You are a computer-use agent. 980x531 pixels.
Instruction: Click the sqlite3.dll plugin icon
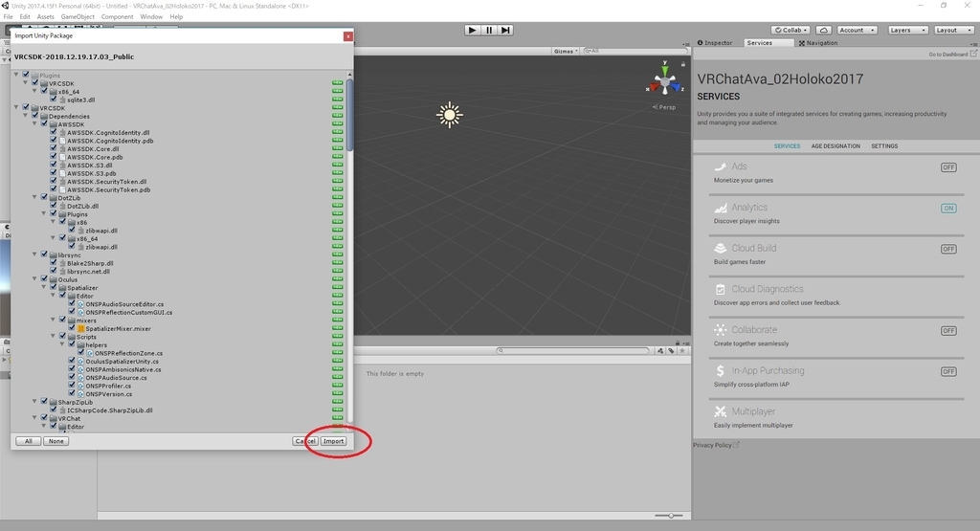tap(62, 100)
